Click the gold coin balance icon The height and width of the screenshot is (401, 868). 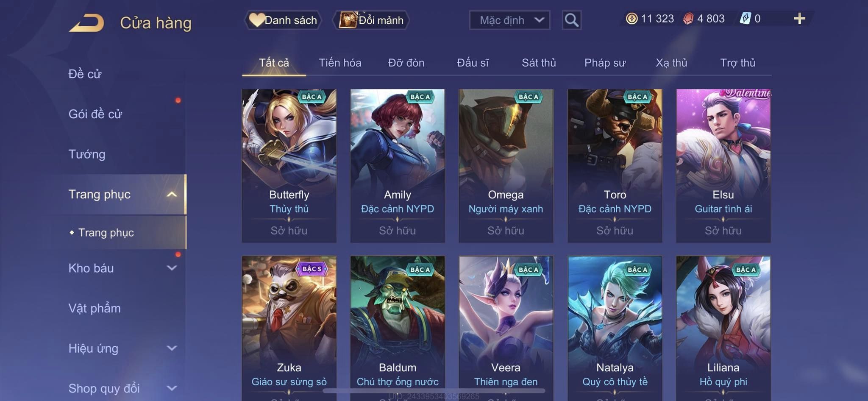click(632, 19)
